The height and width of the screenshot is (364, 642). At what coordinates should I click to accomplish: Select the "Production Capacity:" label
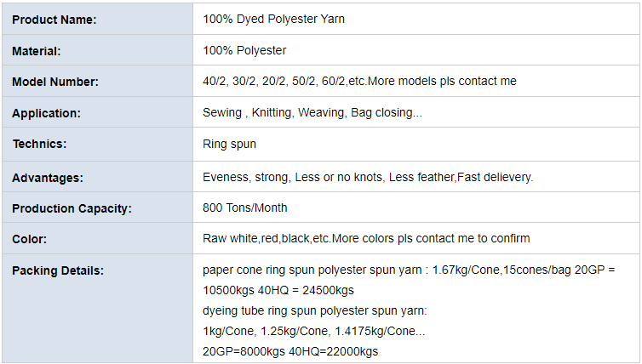pyautogui.click(x=72, y=208)
